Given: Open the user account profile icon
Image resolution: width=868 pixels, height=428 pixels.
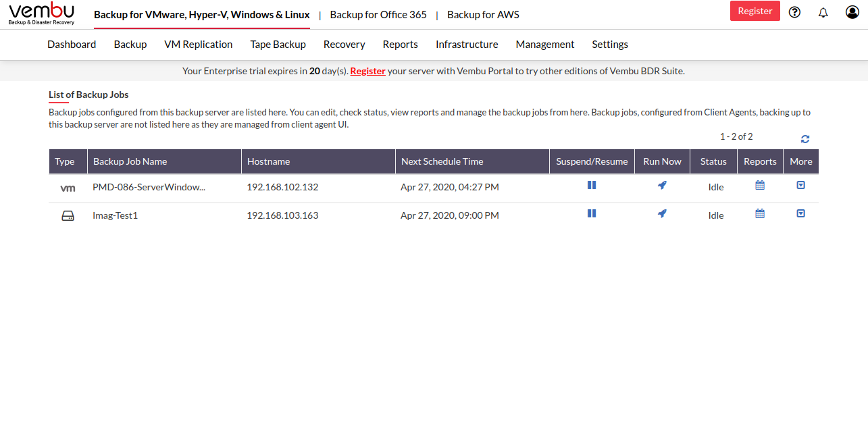Looking at the screenshot, I should coord(852,11).
